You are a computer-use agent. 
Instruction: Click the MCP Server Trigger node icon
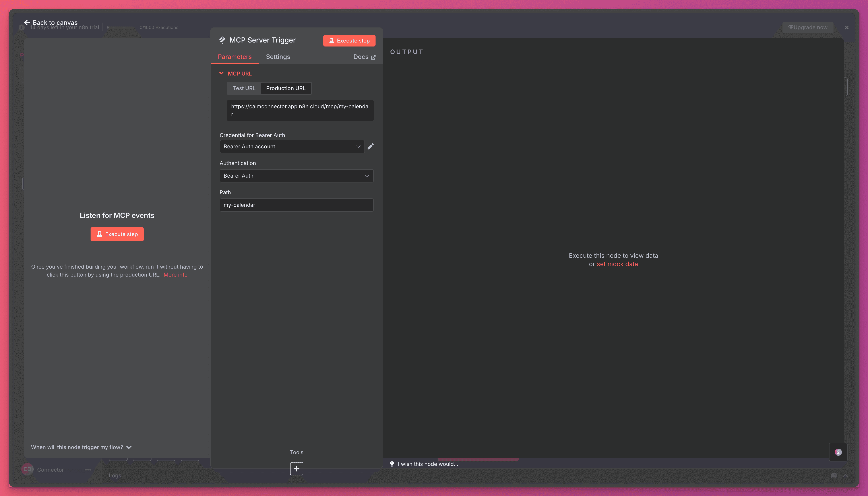[x=222, y=40]
